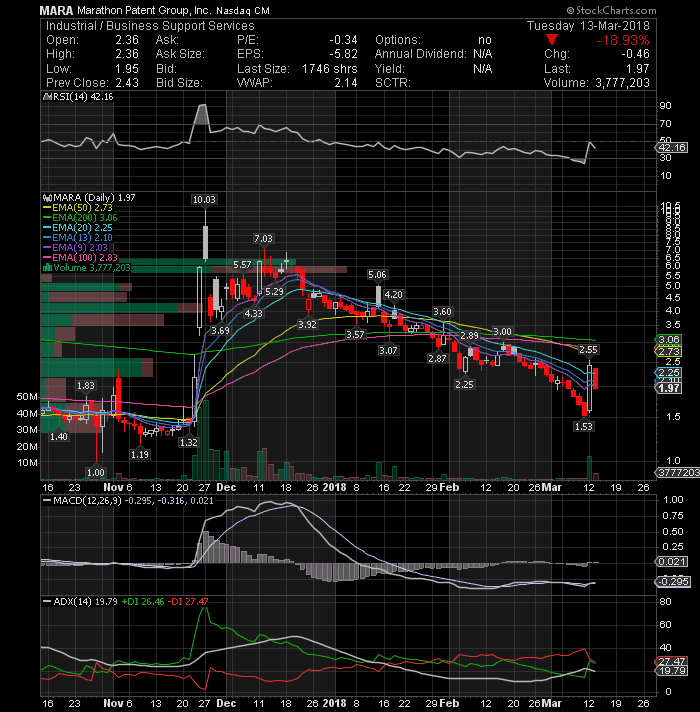Click the -18.93% percent change value
The width and height of the screenshot is (700, 712).
(x=623, y=40)
